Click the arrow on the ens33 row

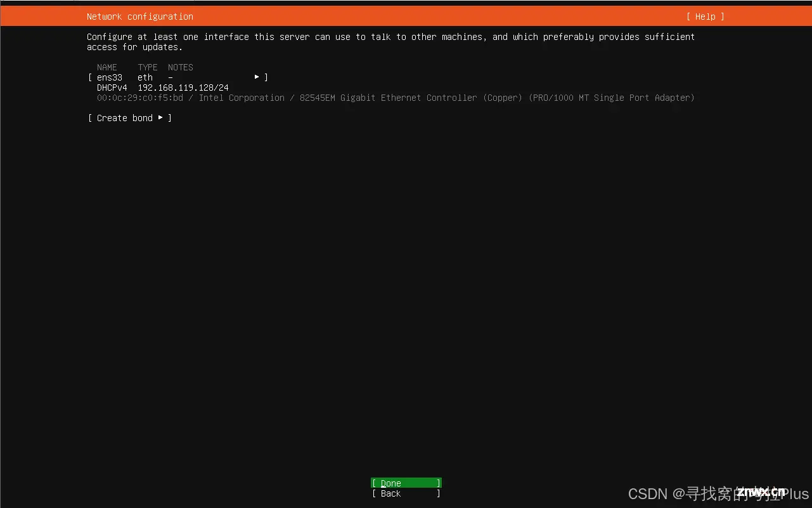257,77
